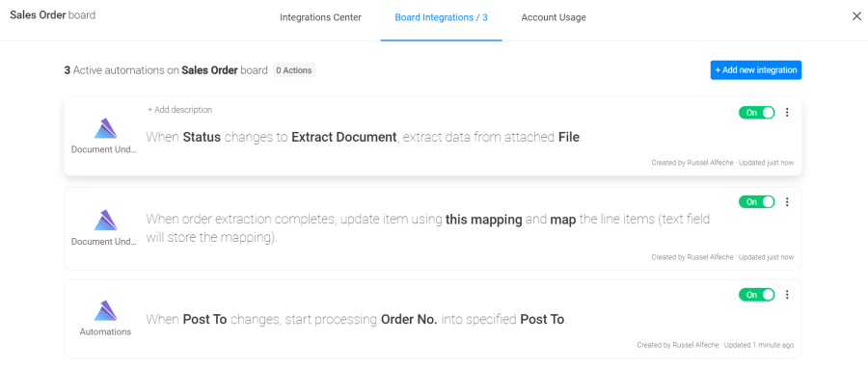Open the three-dot menu for the order extraction automation
This screenshot has width=868, height=367.
pyautogui.click(x=787, y=201)
